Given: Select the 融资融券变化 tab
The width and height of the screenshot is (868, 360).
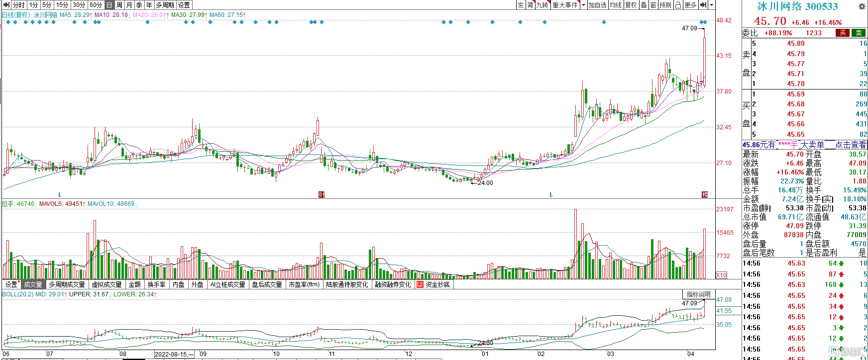Looking at the screenshot, I should (x=393, y=284).
